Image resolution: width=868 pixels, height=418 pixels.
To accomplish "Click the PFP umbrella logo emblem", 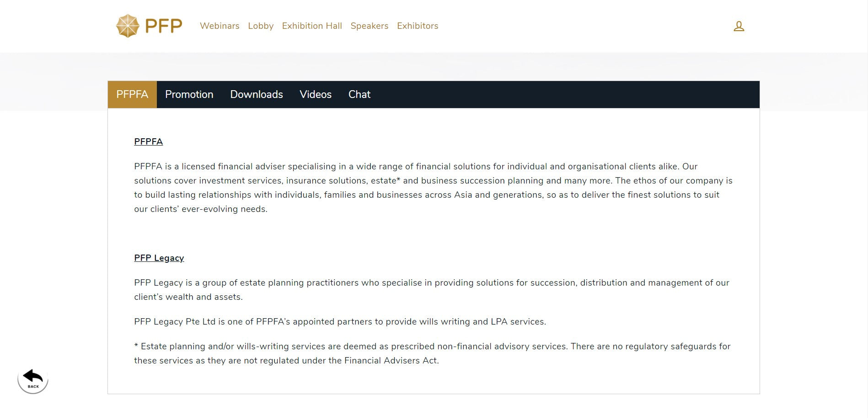I will (128, 26).
